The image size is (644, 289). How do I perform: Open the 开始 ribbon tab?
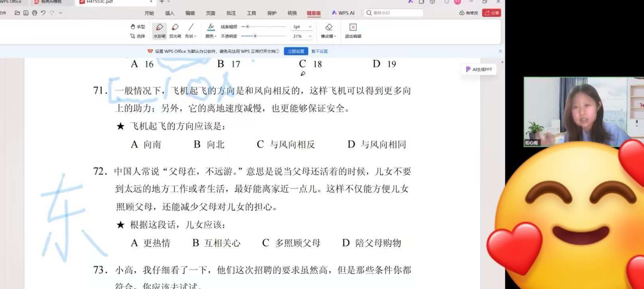coord(149,13)
